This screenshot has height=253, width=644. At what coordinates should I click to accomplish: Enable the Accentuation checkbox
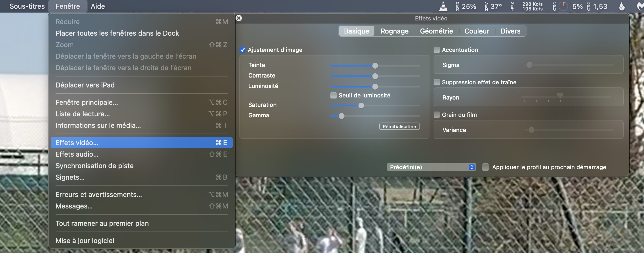[437, 50]
